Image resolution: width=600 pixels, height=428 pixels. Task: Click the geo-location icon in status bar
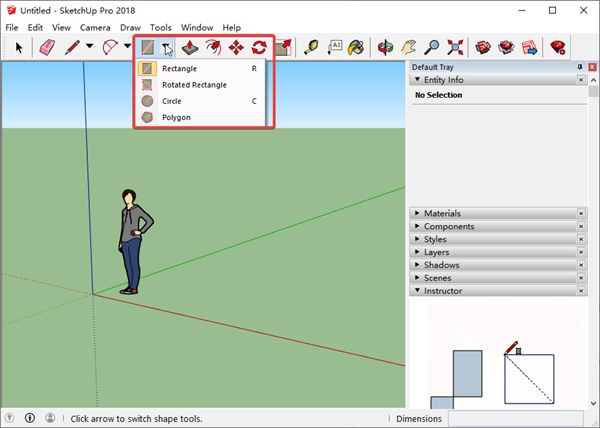tap(10, 418)
